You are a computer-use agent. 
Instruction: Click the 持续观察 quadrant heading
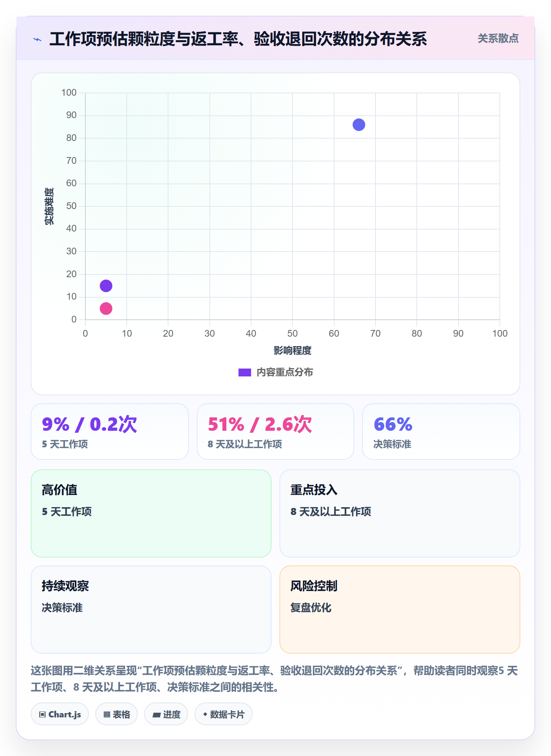pos(65,586)
